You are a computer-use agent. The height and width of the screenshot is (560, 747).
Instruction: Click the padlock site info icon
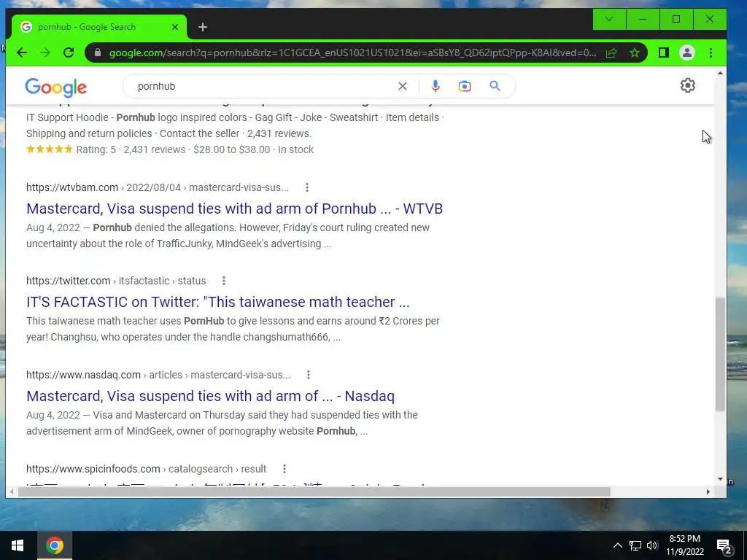98,52
